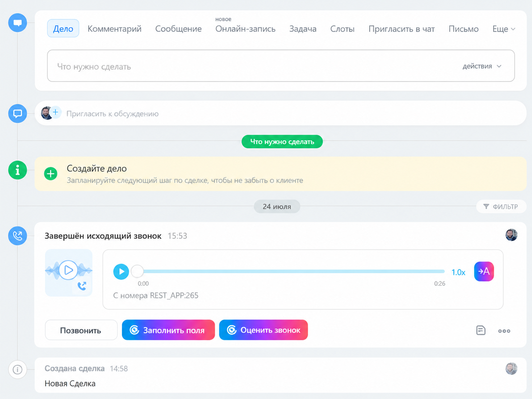This screenshot has width=532, height=399.
Task: Click the audio progress slider handle
Action: (x=137, y=272)
